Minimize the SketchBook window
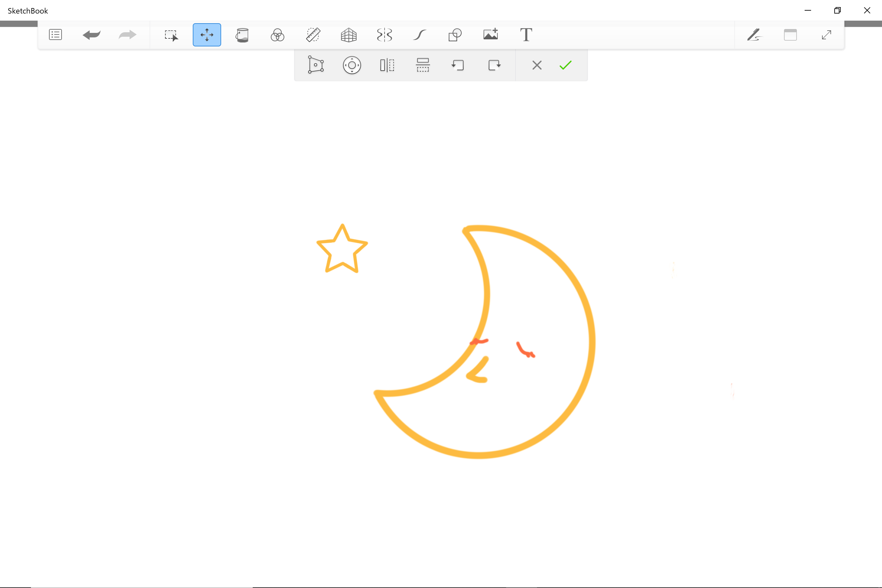 click(x=808, y=11)
